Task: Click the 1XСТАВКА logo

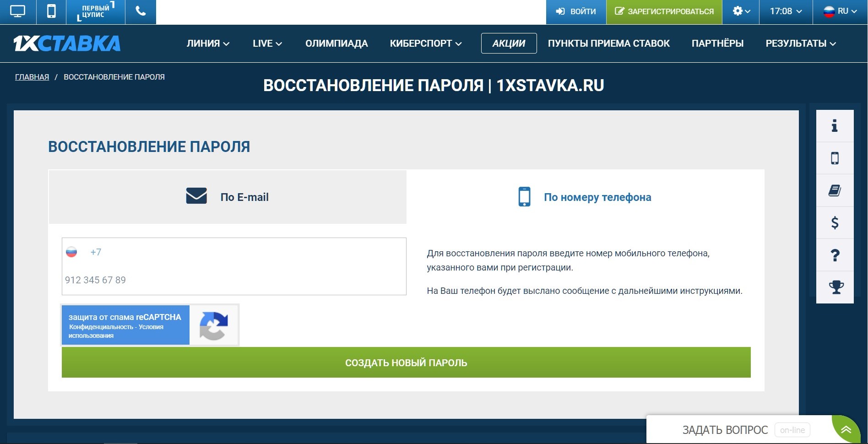Action: pyautogui.click(x=67, y=43)
